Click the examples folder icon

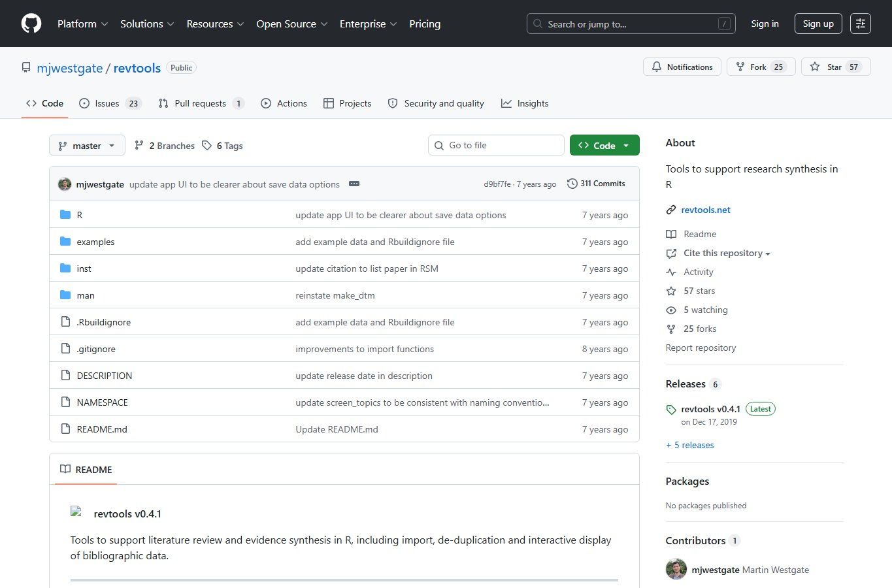[x=65, y=242]
